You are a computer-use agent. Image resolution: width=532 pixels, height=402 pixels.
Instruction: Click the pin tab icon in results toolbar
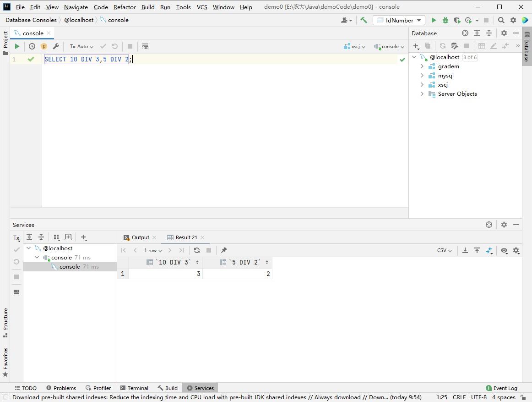224,250
